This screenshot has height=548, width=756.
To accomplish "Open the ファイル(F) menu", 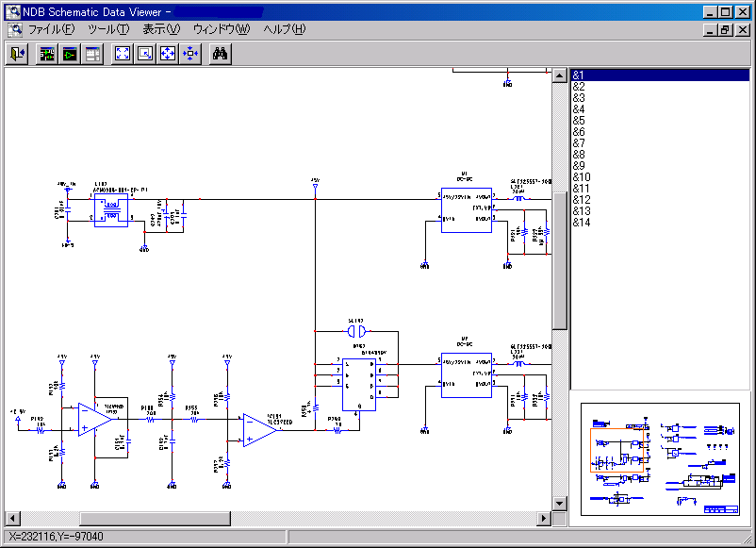I will (51, 29).
